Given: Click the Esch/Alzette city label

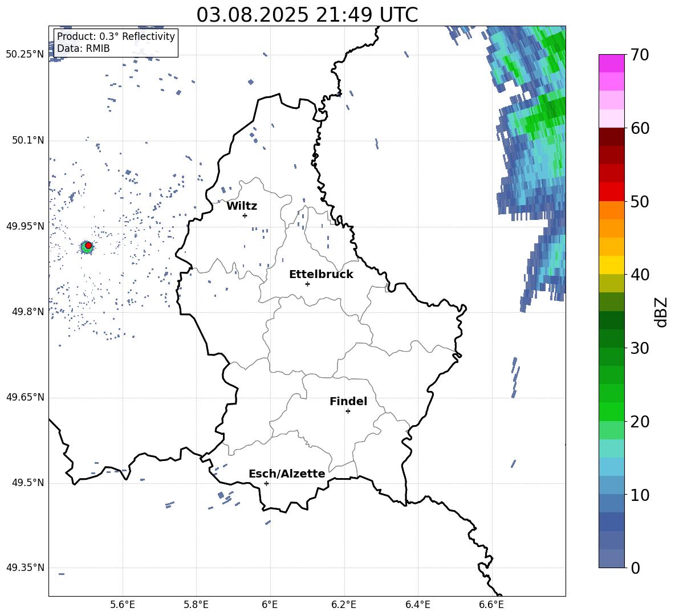Looking at the screenshot, I should click(287, 474).
